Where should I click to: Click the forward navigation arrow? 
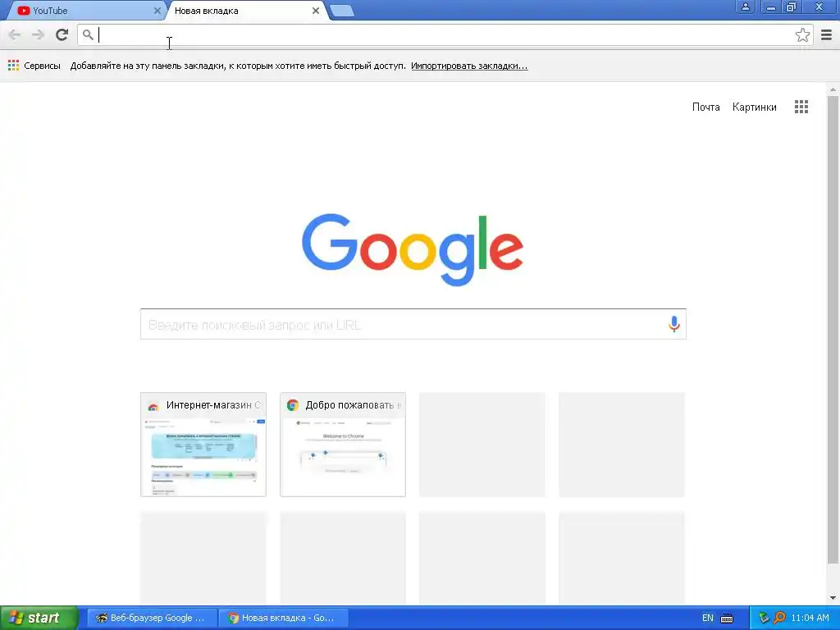[38, 35]
